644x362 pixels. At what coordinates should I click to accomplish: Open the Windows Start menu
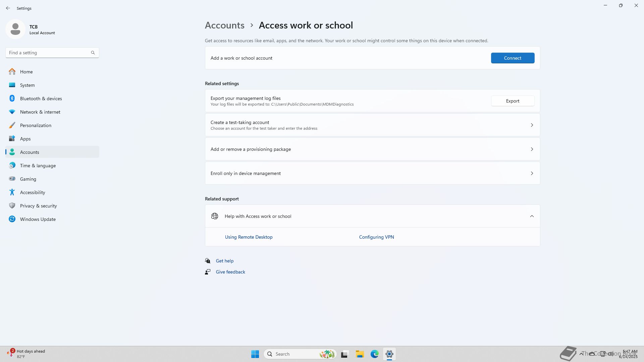[255, 354]
